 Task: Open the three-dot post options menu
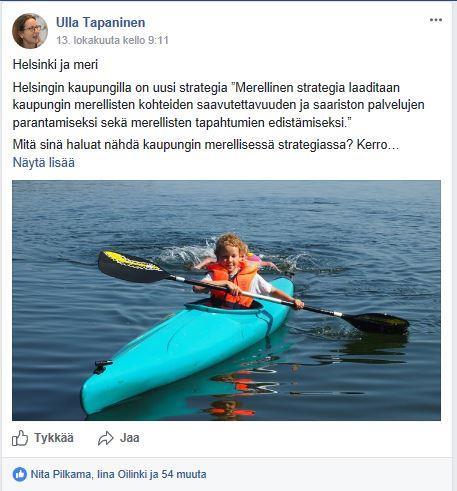436,20
